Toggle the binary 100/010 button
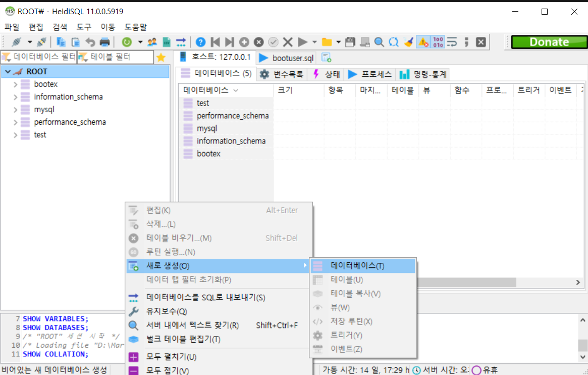 438,42
